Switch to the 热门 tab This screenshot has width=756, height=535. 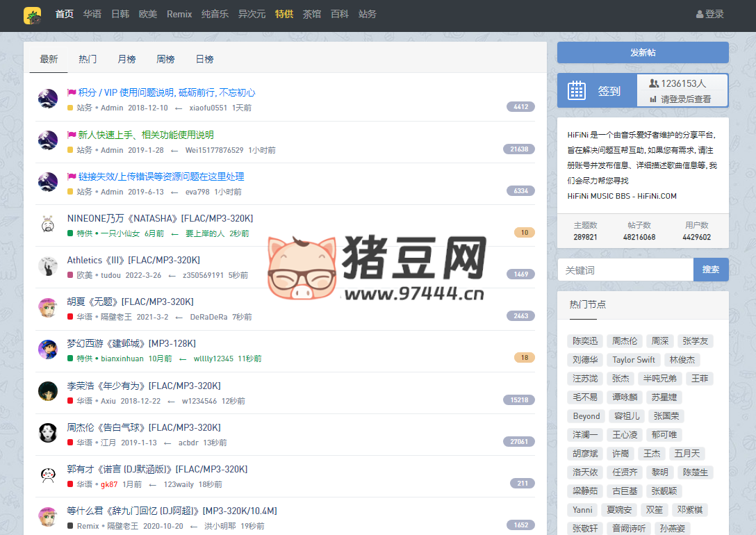pyautogui.click(x=87, y=59)
